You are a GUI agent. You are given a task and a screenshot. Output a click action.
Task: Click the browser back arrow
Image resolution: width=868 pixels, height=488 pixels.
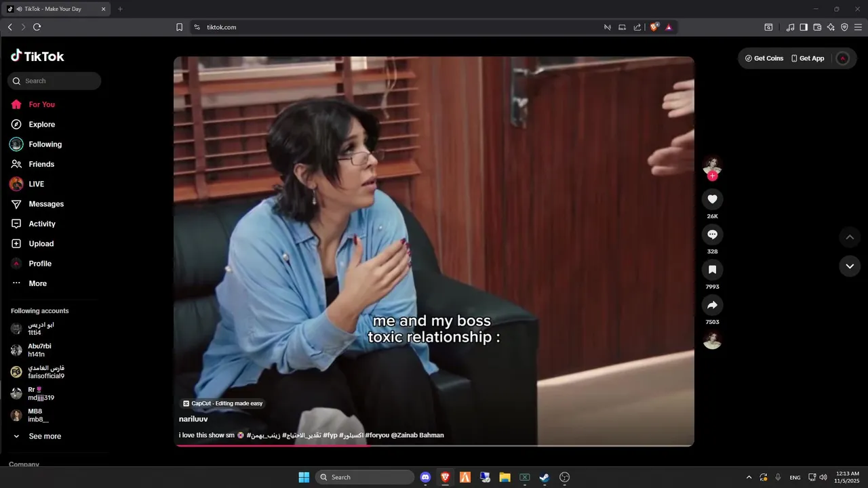click(x=10, y=27)
